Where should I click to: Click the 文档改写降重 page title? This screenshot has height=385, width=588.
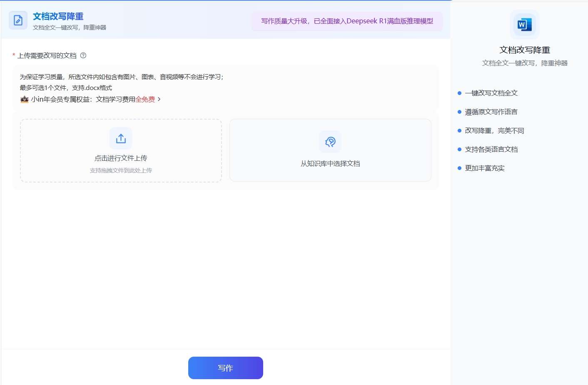(58, 16)
